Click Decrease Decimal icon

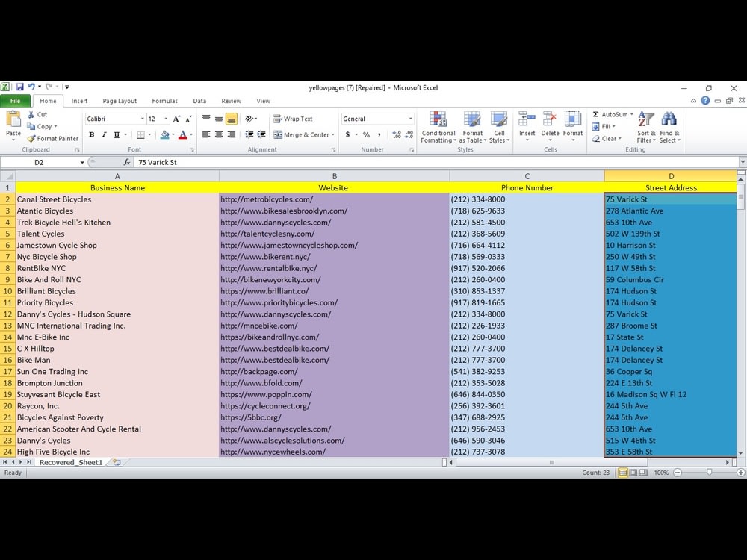pos(409,134)
